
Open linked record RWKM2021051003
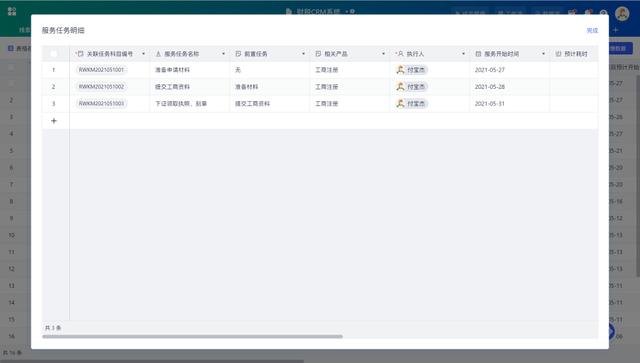coord(101,104)
